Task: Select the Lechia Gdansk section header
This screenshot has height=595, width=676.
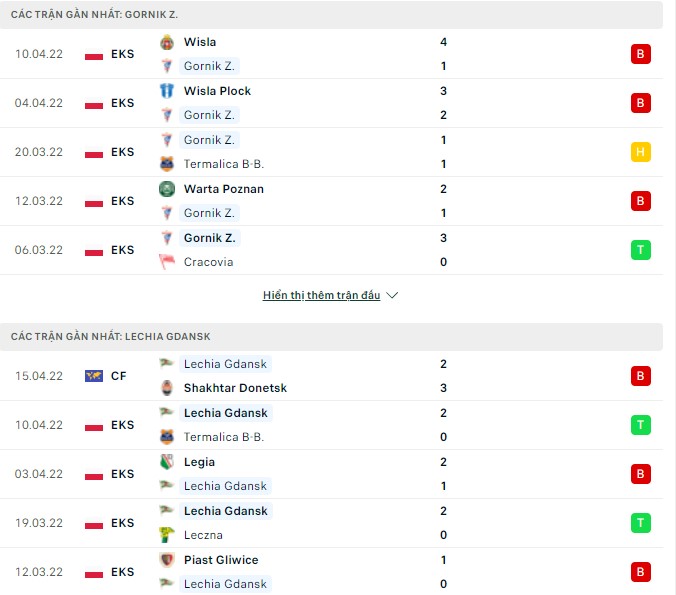Action: tap(331, 337)
